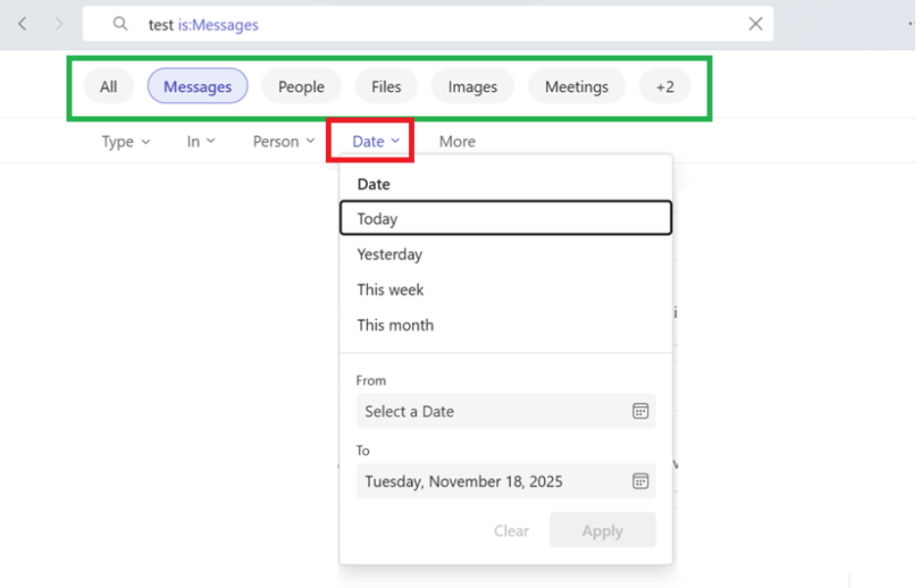Open the Type filter dropdown
916x588 pixels.
pyautogui.click(x=125, y=141)
